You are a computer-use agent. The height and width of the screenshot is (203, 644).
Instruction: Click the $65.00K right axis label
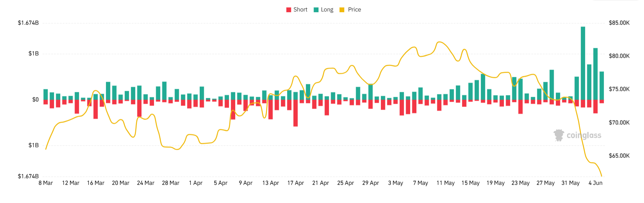(x=619, y=156)
